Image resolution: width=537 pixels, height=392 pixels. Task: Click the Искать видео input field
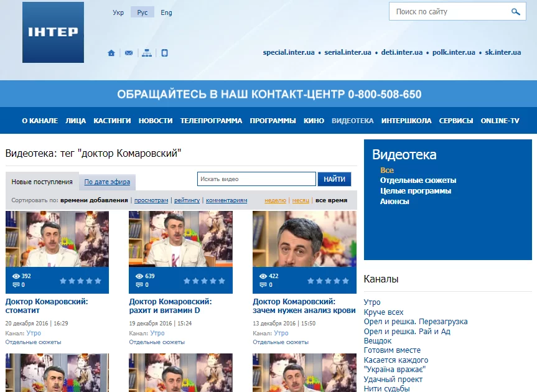[x=256, y=179]
